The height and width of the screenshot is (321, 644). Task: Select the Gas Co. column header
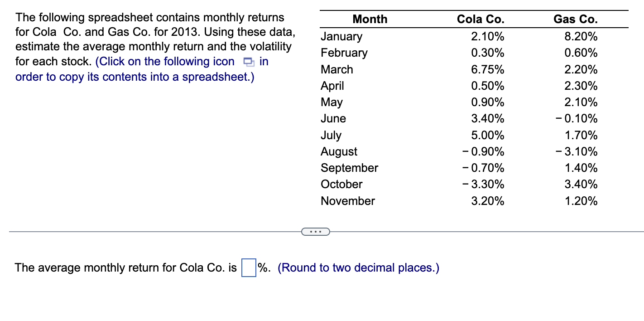point(575,19)
